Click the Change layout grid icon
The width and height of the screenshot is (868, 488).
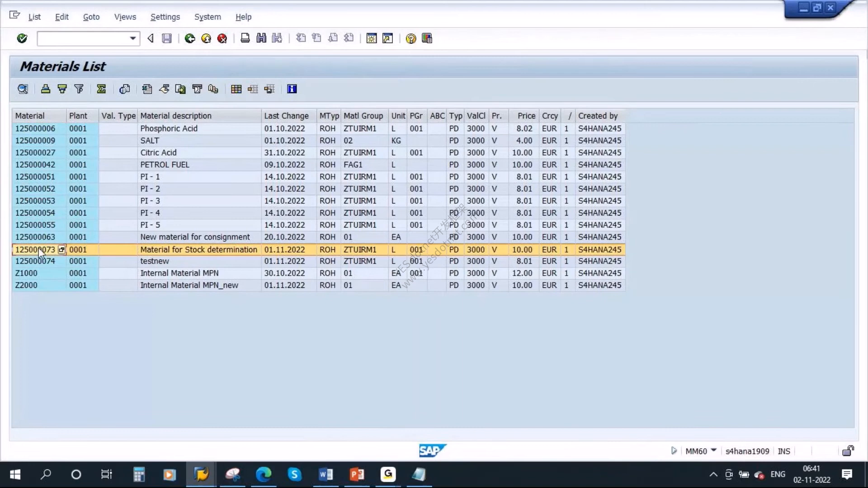[x=236, y=89]
